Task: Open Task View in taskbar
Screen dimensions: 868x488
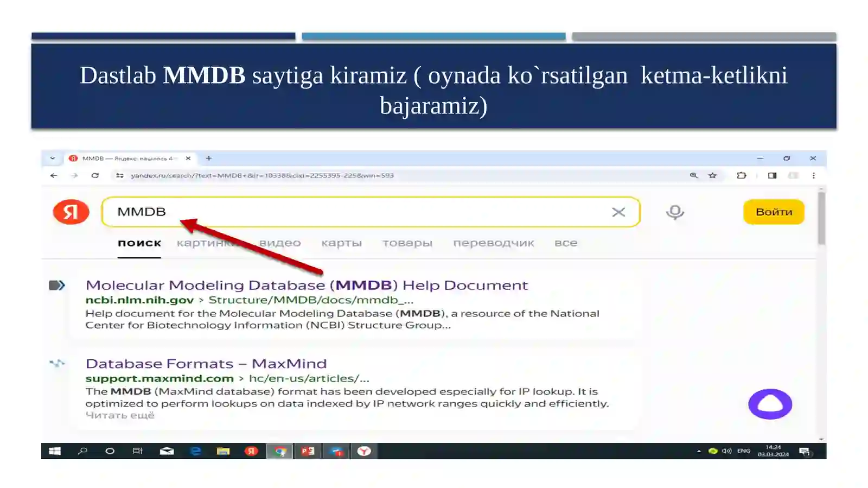Action: coord(137,451)
